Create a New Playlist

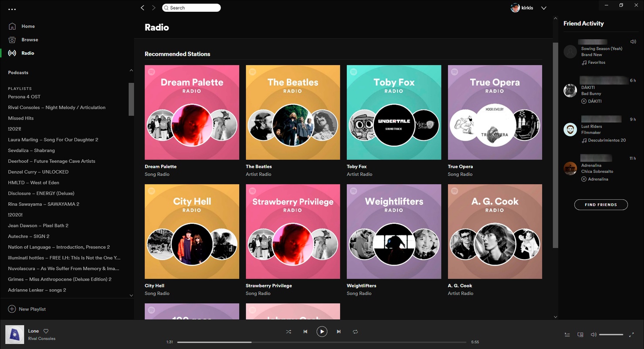[x=32, y=309]
